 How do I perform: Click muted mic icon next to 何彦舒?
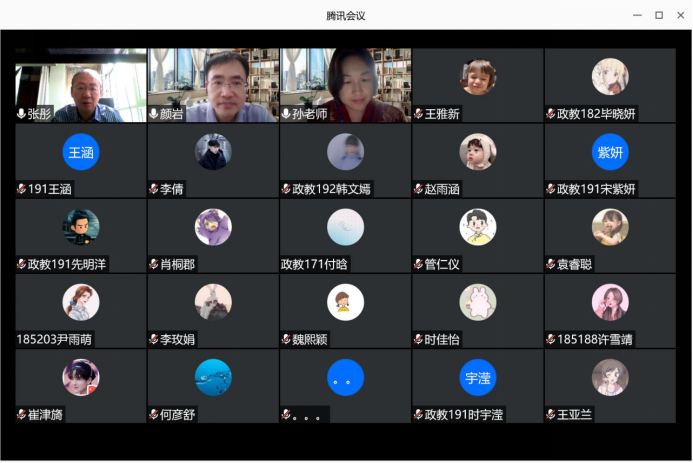click(154, 414)
